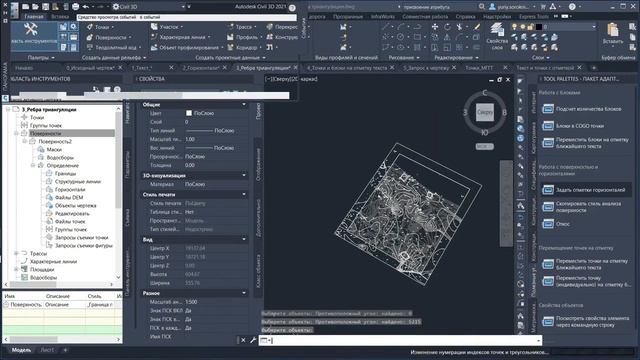Click the Точки (Points) ribbon tool
640x360 pixels.
click(99, 27)
